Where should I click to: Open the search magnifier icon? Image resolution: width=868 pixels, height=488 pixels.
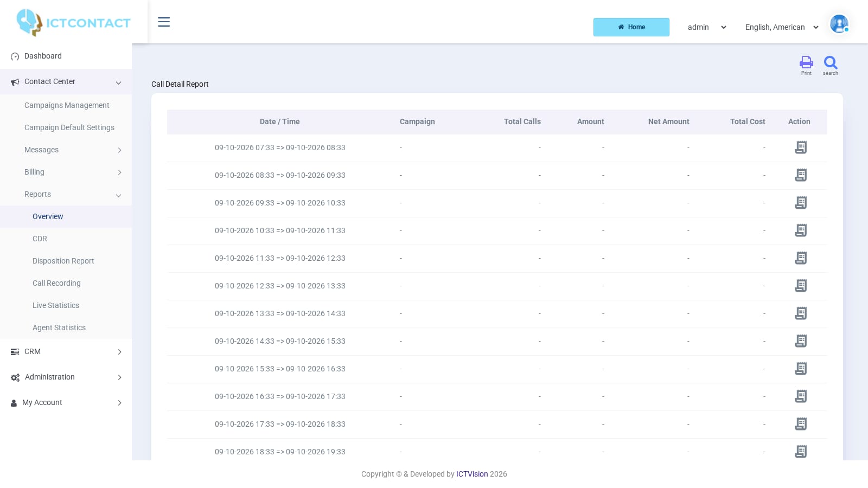[831, 62]
